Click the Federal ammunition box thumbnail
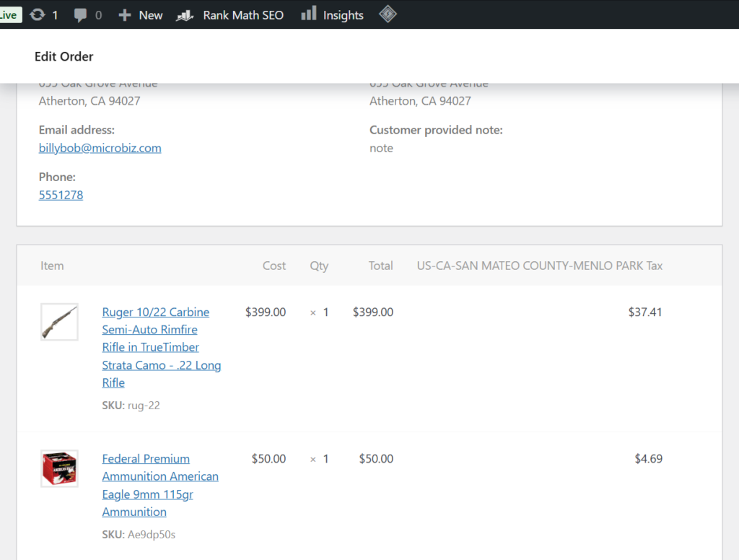Image resolution: width=739 pixels, height=560 pixels. pos(59,468)
